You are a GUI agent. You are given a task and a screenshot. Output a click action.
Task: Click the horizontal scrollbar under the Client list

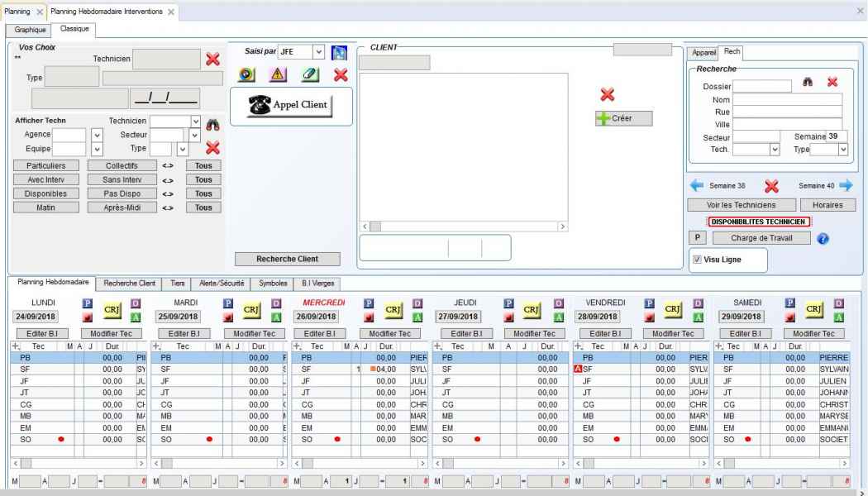(x=463, y=227)
